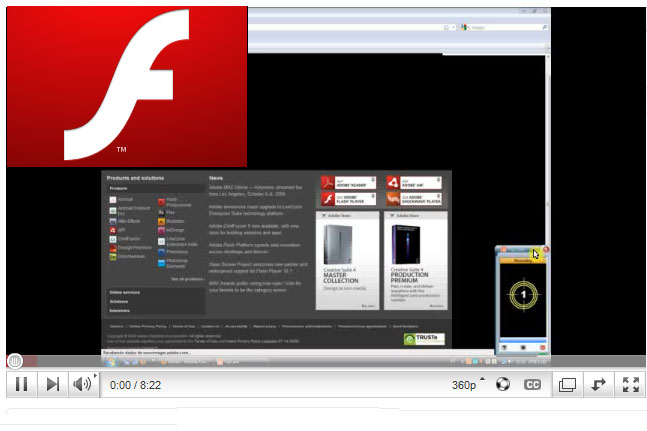The width and height of the screenshot is (647, 431).
Task: Click the Acrobat product icon
Action: click(x=113, y=200)
